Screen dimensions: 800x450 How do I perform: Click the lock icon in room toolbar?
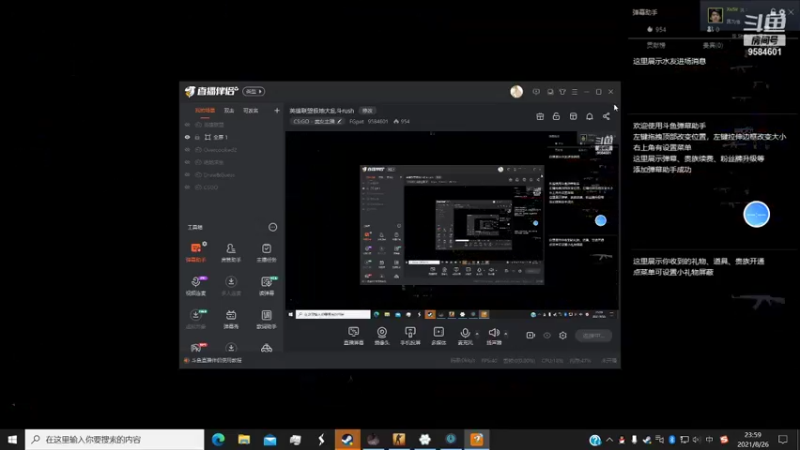(556, 116)
